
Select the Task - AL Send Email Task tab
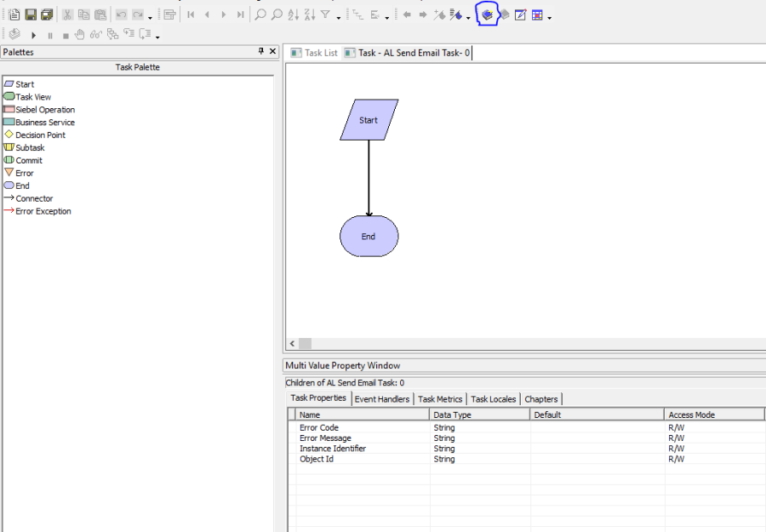pos(407,53)
